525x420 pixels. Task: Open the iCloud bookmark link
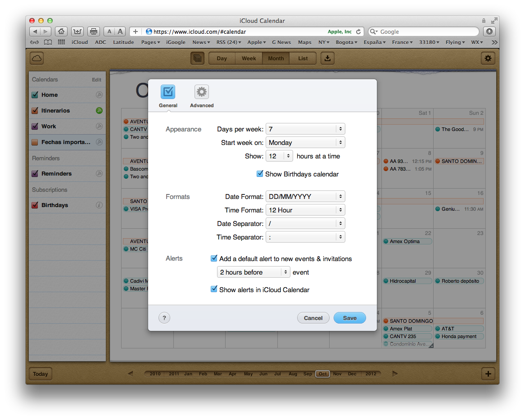(80, 42)
